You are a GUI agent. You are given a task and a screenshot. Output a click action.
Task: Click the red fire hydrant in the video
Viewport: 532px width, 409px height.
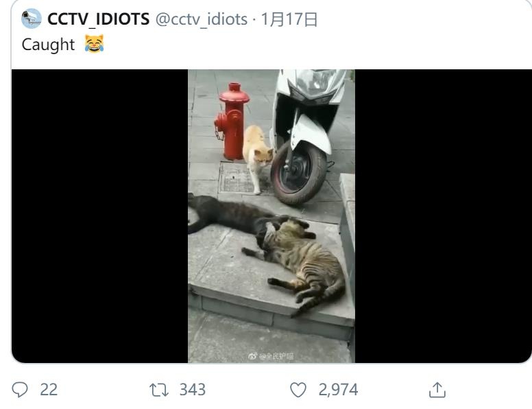click(232, 121)
